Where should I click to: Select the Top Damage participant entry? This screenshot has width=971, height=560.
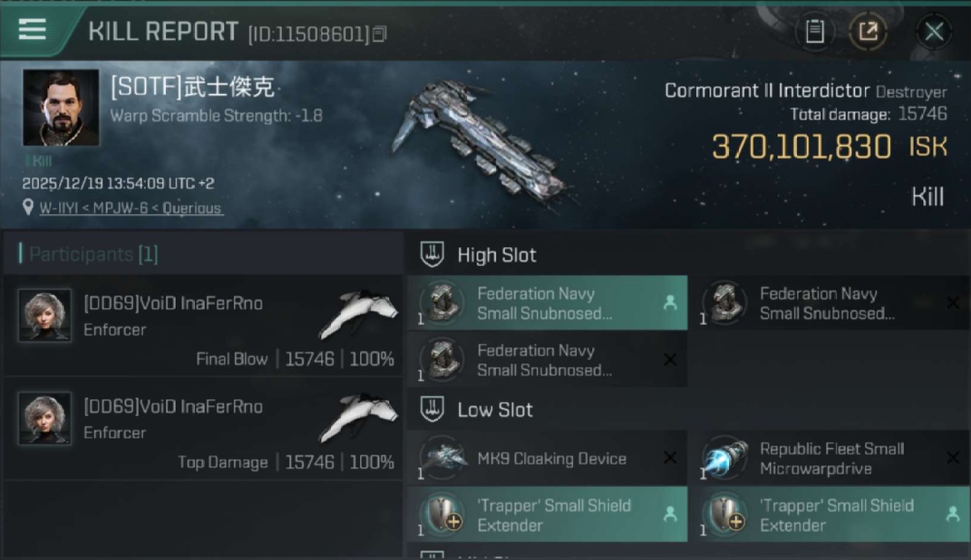[203, 428]
